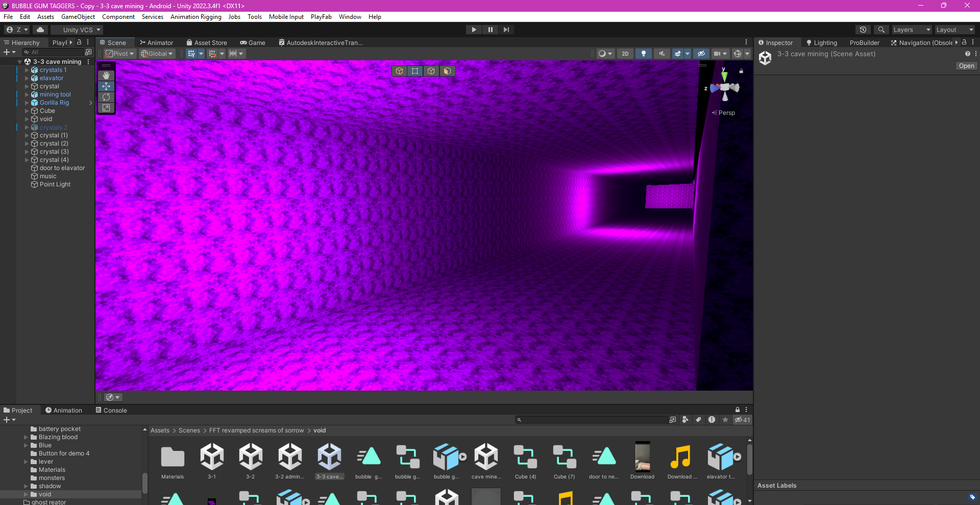Viewport: 980px width, 505px height.
Task: Open the Animation Rigging menu
Action: pos(196,17)
